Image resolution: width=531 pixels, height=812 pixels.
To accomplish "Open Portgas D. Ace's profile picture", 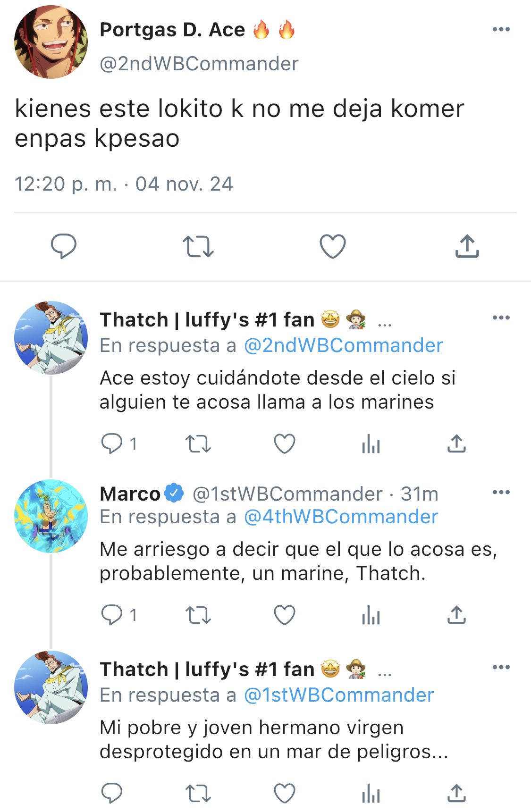I will point(51,42).
